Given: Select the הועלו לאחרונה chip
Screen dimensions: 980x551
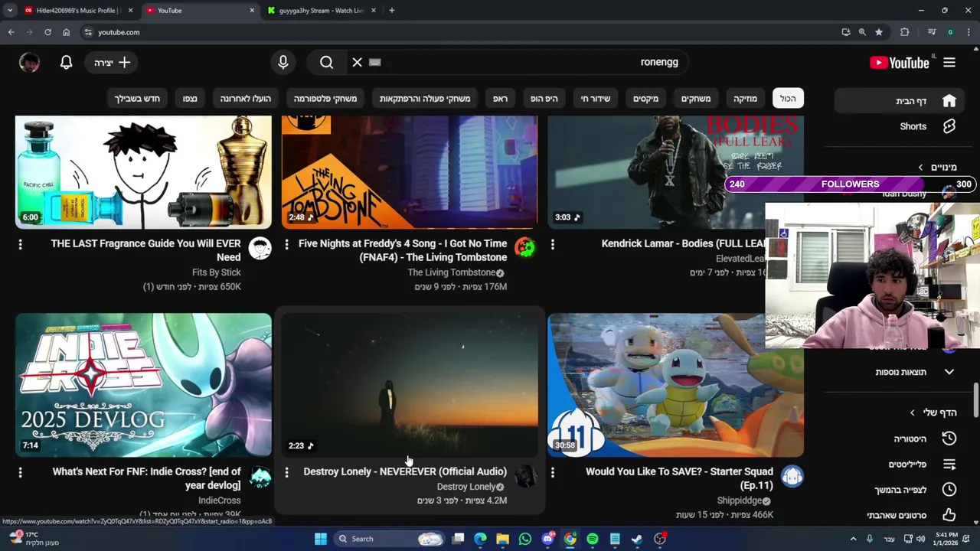Looking at the screenshot, I should pos(246,99).
